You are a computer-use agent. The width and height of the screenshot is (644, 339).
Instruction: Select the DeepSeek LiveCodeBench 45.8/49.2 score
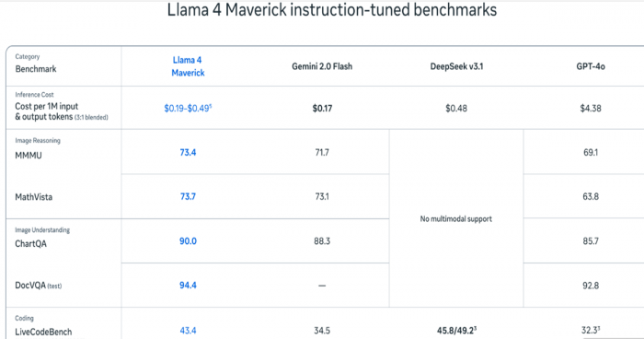(x=456, y=331)
